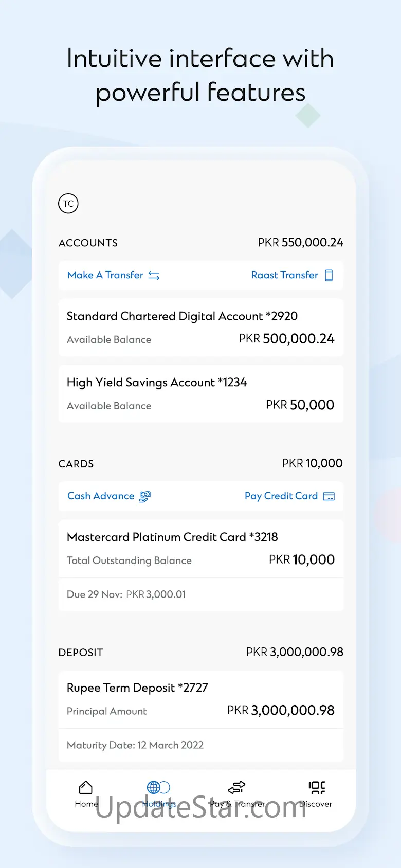Click the Make A Transfer arrows icon

154,276
